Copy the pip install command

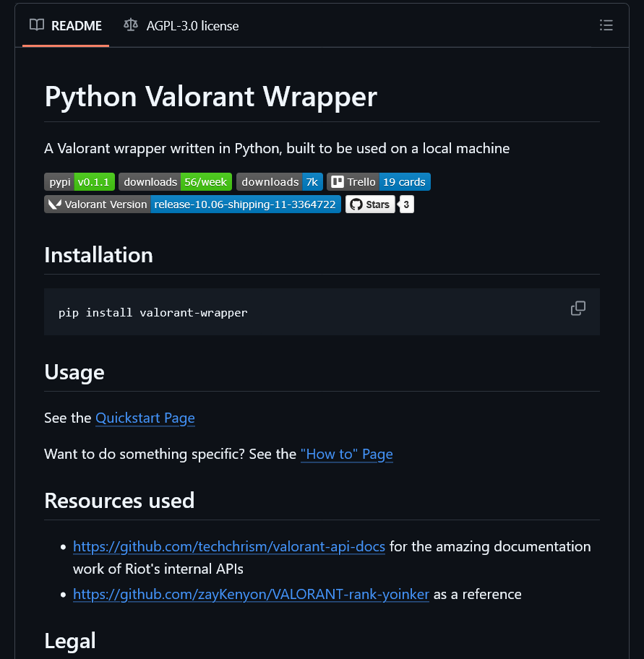(x=578, y=309)
